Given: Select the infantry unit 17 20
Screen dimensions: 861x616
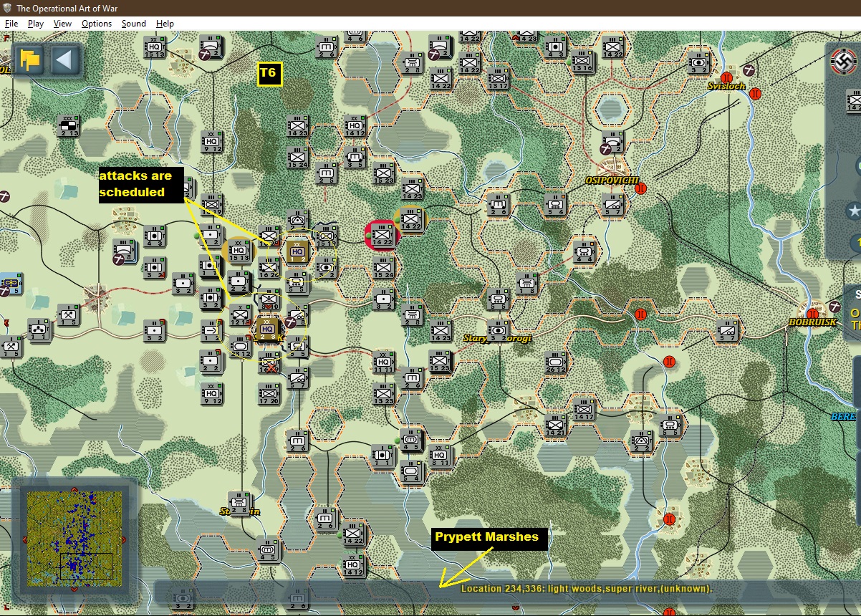Looking at the screenshot, I should (x=269, y=393).
